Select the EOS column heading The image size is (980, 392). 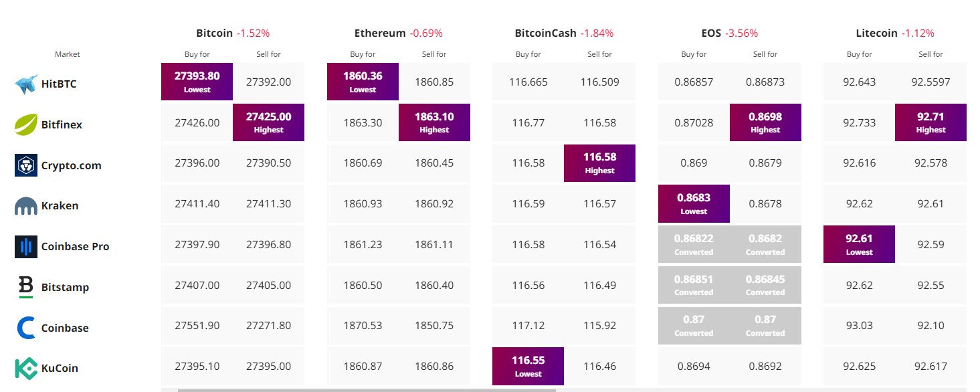(x=710, y=33)
